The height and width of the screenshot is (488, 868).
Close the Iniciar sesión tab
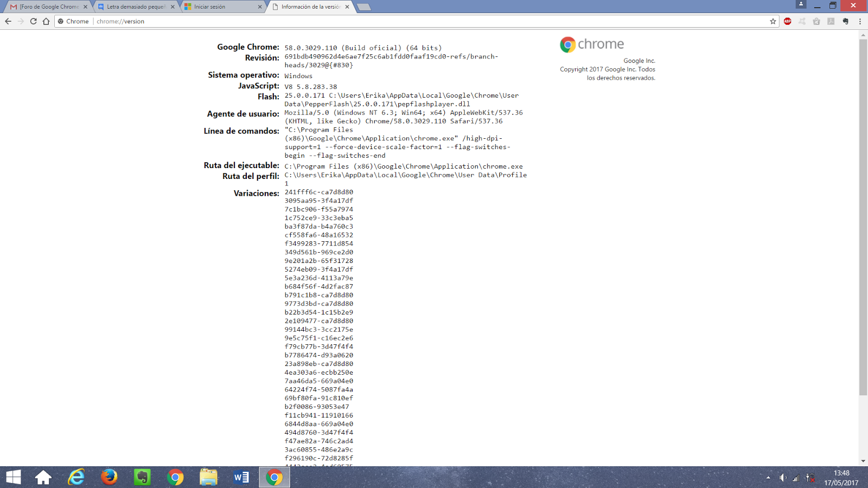pos(260,7)
